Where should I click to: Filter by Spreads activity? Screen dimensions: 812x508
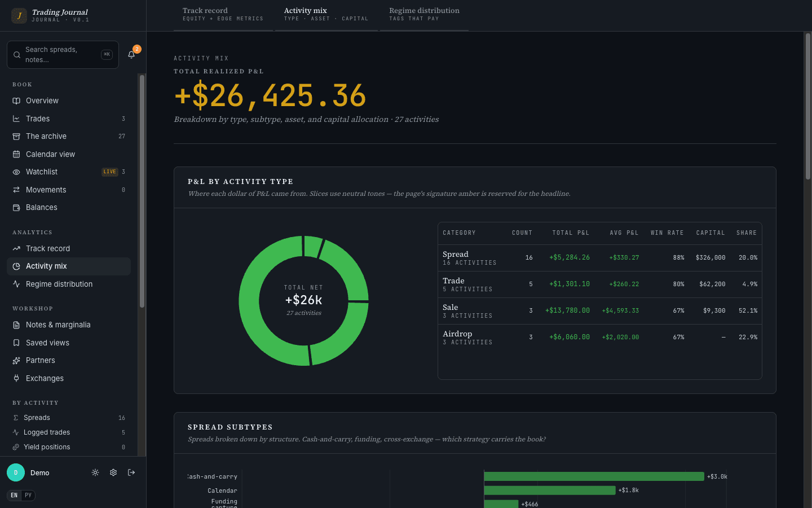(69, 418)
